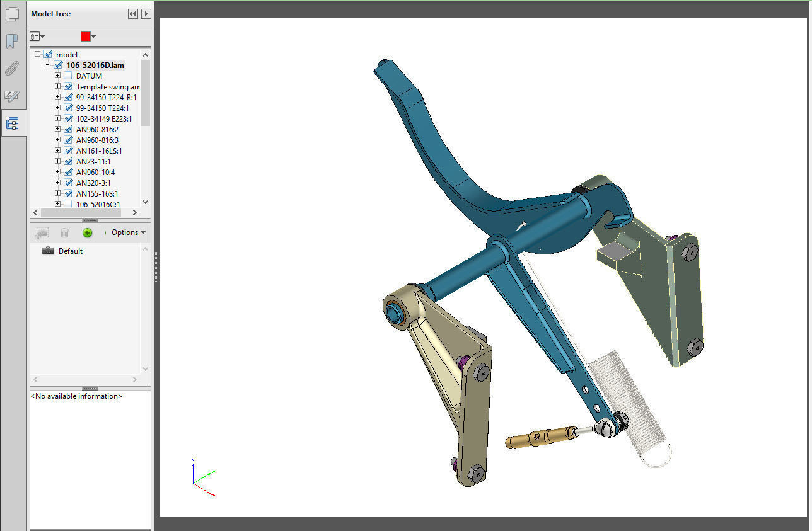Expand the AN960-816:3 node
Screen dimensions: 812x531
point(58,140)
